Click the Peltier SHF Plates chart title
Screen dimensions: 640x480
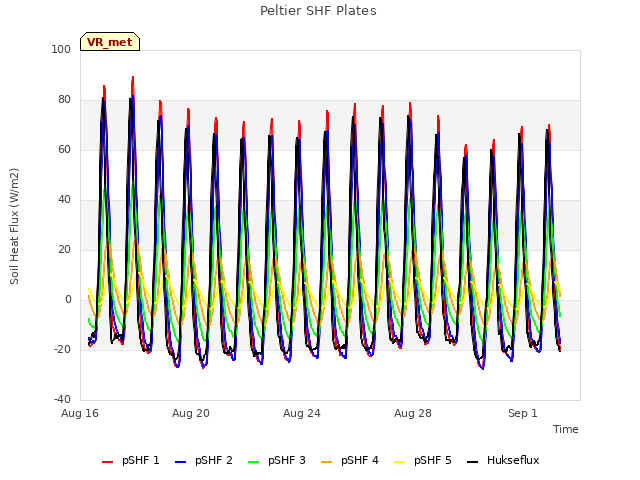click(318, 11)
